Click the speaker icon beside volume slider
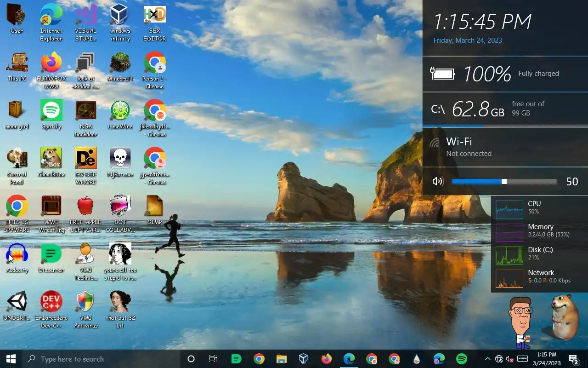 coord(438,182)
